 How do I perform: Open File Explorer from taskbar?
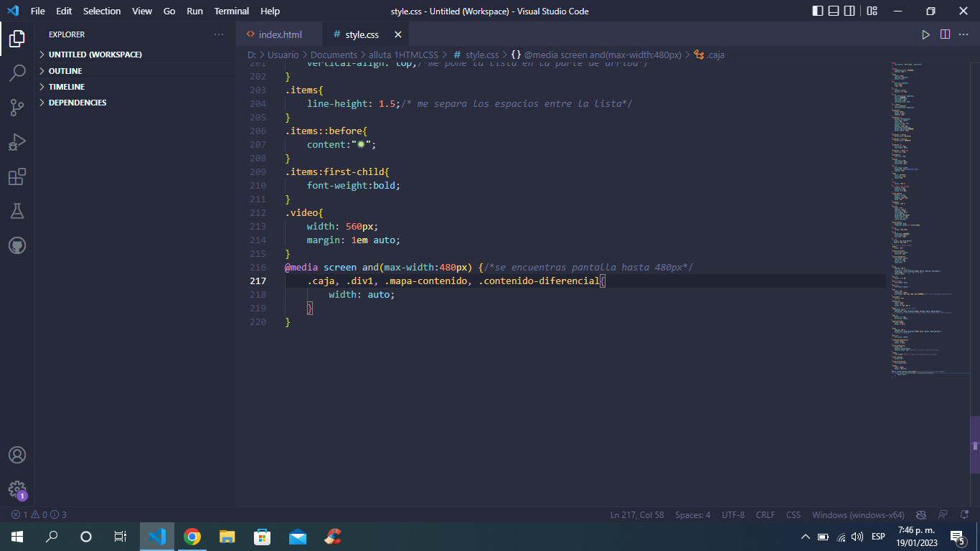tap(227, 536)
